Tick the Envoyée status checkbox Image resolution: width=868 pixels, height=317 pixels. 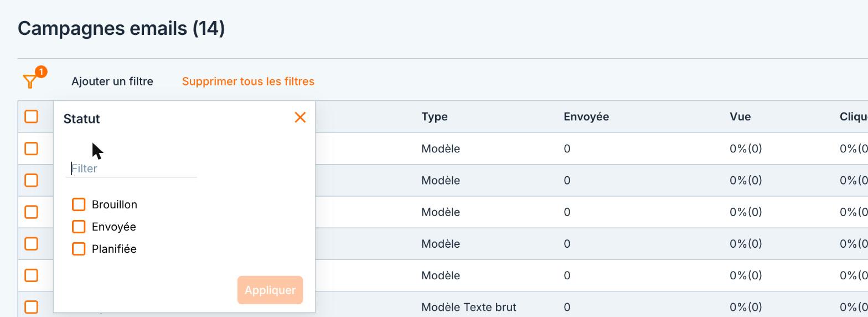79,227
